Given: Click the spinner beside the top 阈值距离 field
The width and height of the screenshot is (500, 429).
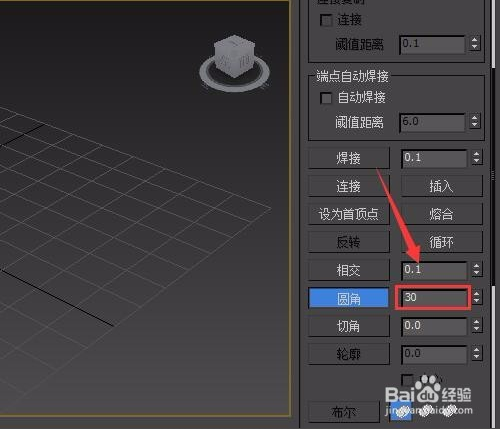Looking at the screenshot, I should pyautogui.click(x=475, y=43).
